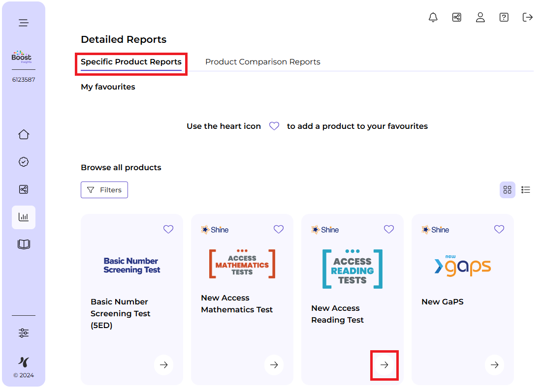Go to Home via sidebar house icon

click(x=24, y=134)
